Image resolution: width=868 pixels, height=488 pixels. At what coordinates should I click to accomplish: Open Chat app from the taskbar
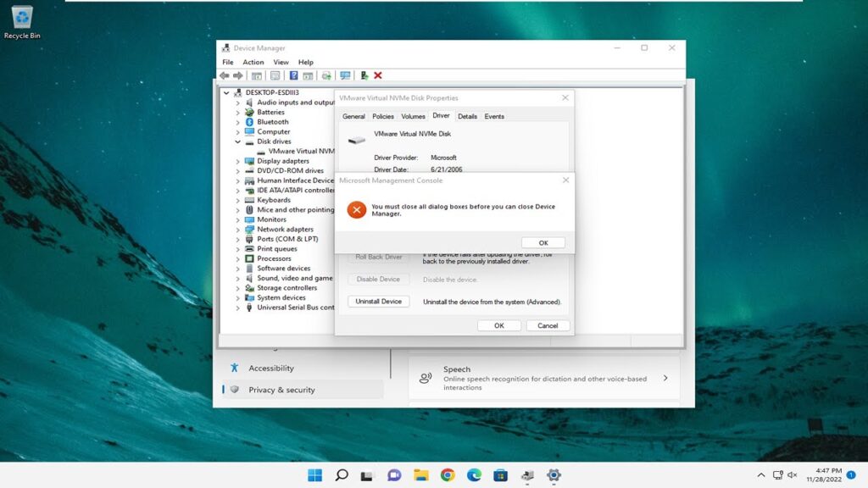(394, 474)
